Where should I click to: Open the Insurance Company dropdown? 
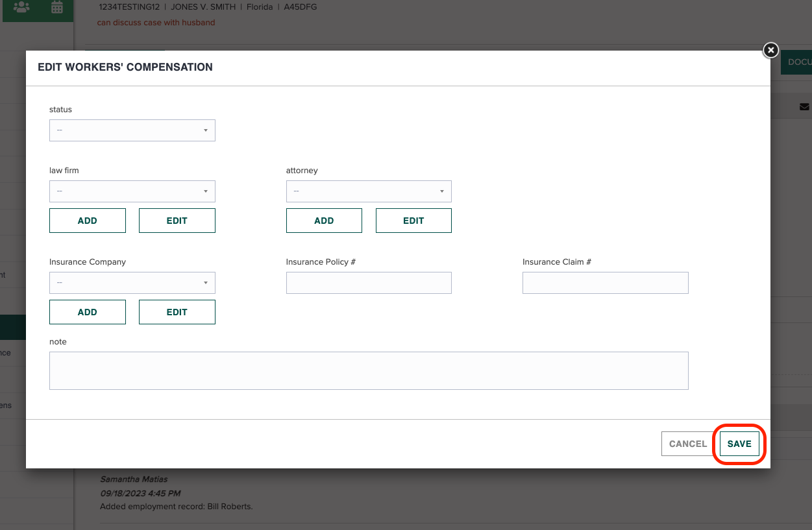click(x=132, y=283)
